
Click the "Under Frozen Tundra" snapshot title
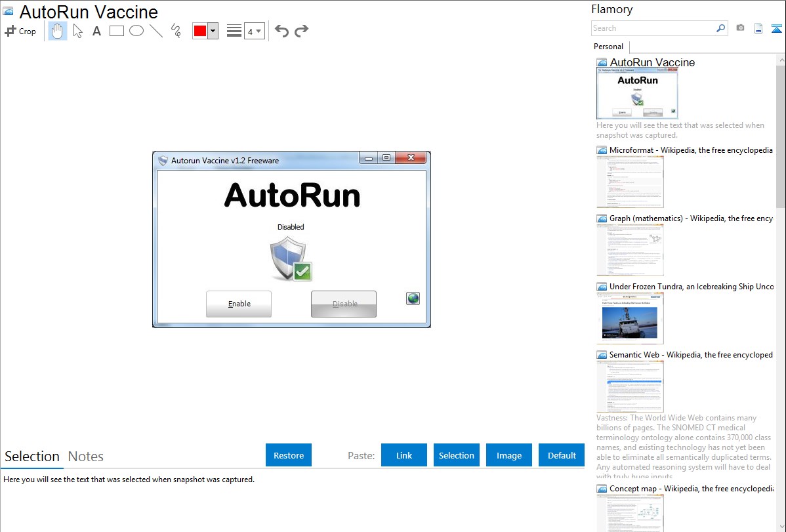[x=692, y=287]
